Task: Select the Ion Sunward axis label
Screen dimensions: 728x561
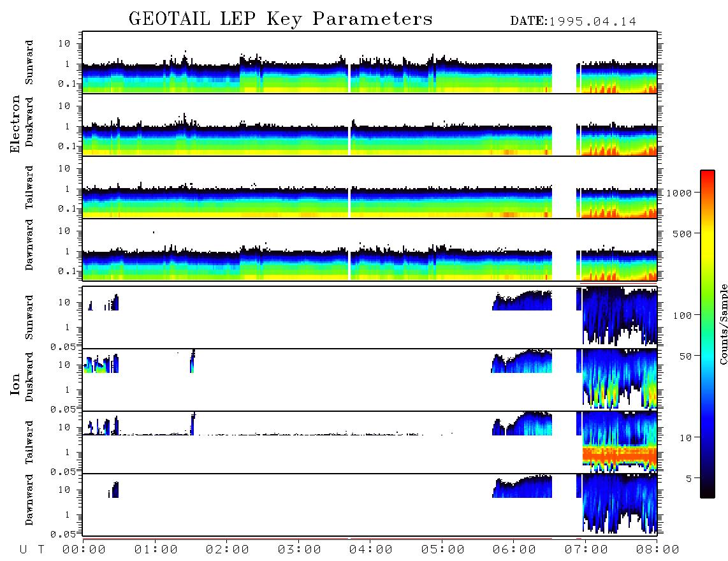Action: (29, 317)
